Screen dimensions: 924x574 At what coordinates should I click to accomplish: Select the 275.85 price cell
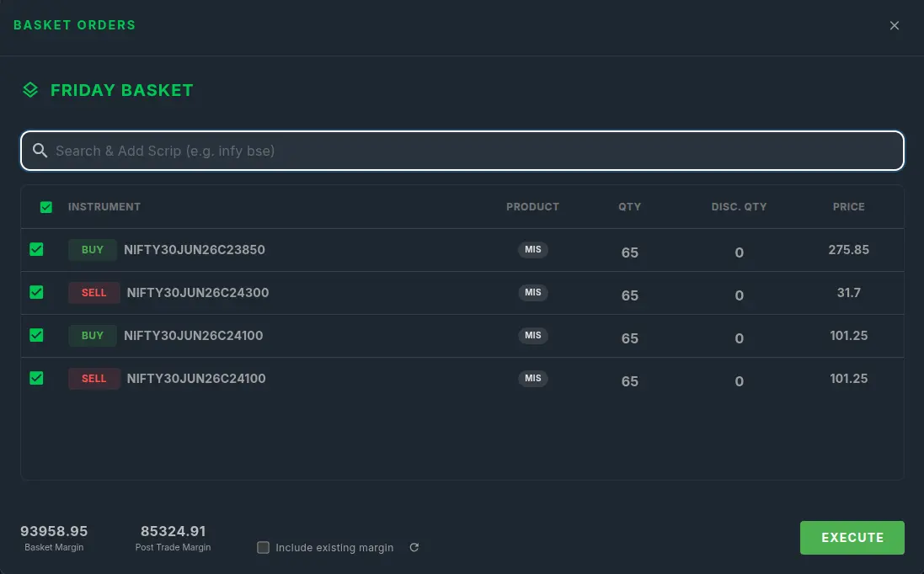click(x=848, y=250)
